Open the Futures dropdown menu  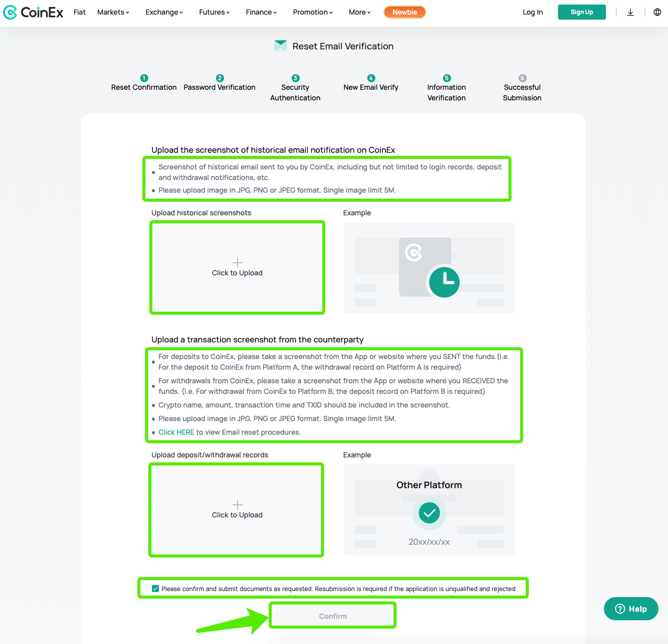coord(214,12)
